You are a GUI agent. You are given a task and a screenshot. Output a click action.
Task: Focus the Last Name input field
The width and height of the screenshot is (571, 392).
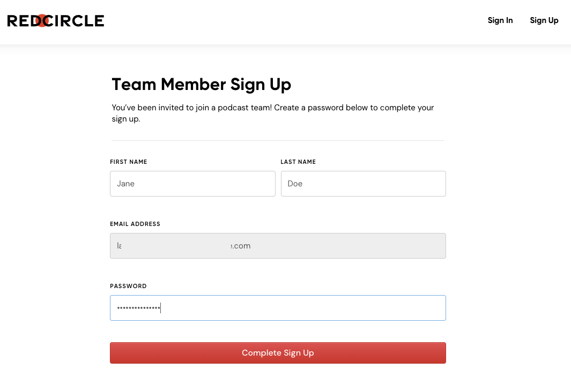(x=363, y=184)
